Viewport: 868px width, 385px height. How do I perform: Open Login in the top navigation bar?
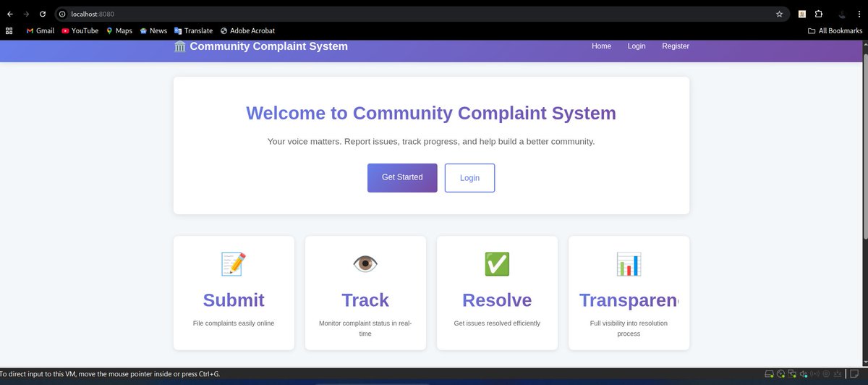pos(637,46)
